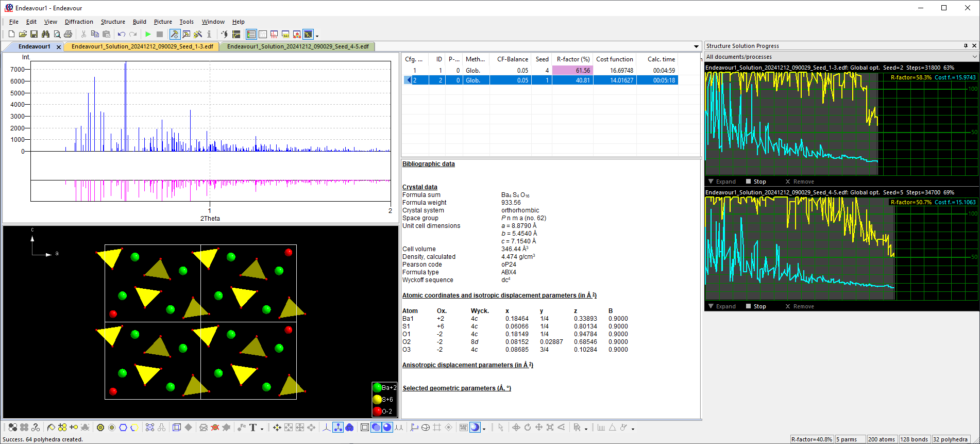
Task: Click the green Ba+2 legend swatch
Action: point(377,388)
